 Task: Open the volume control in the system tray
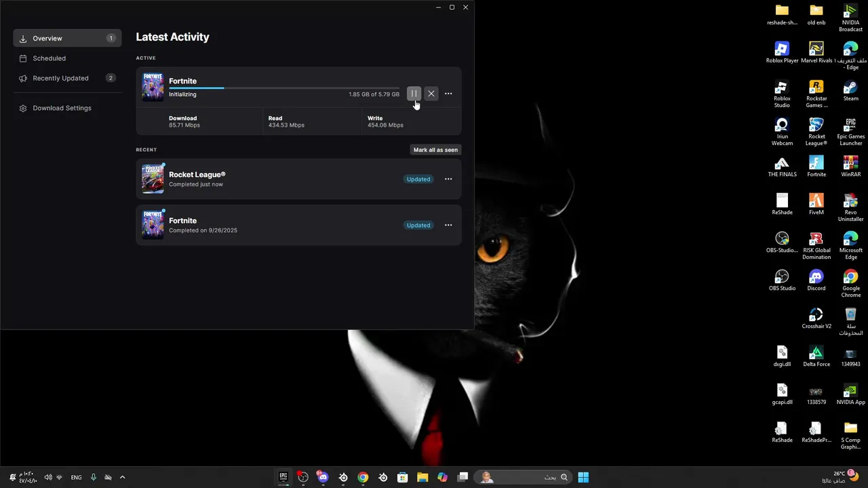(x=48, y=477)
